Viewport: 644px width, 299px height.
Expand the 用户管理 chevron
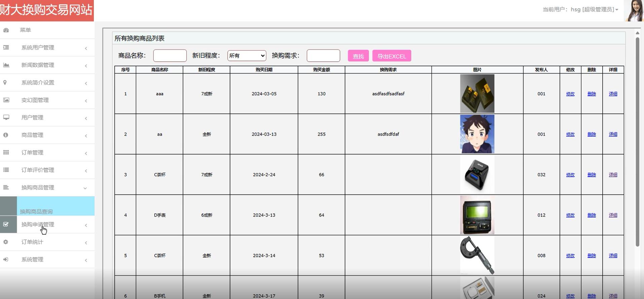click(x=86, y=118)
